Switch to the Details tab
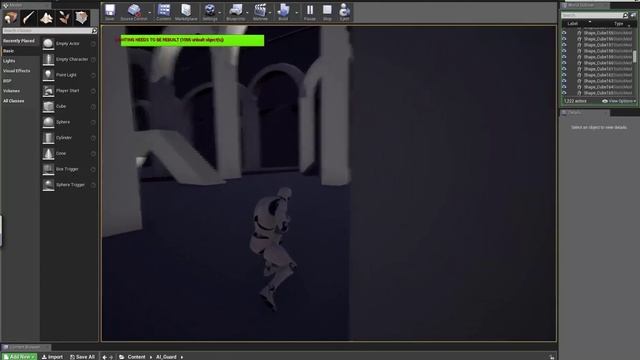The height and width of the screenshot is (360, 640). tap(585, 113)
